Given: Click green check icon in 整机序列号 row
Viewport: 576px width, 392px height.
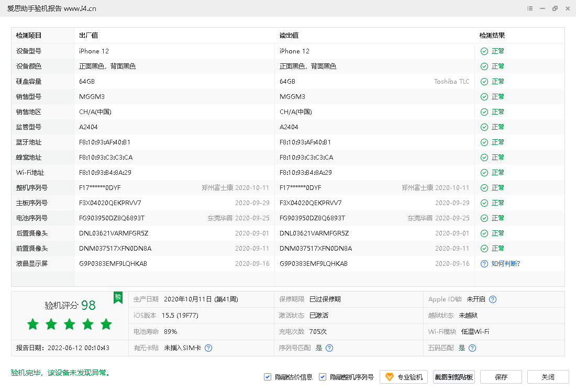Looking at the screenshot, I should pyautogui.click(x=484, y=188).
